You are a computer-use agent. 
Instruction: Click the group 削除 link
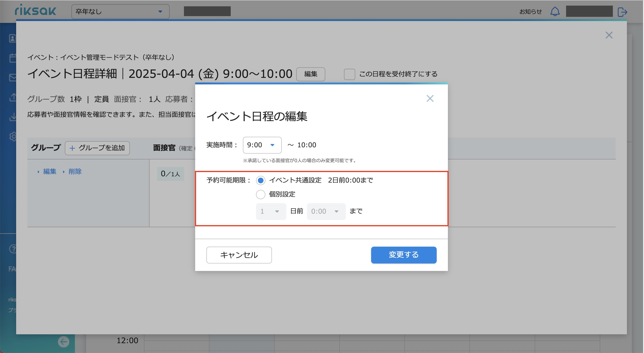75,172
